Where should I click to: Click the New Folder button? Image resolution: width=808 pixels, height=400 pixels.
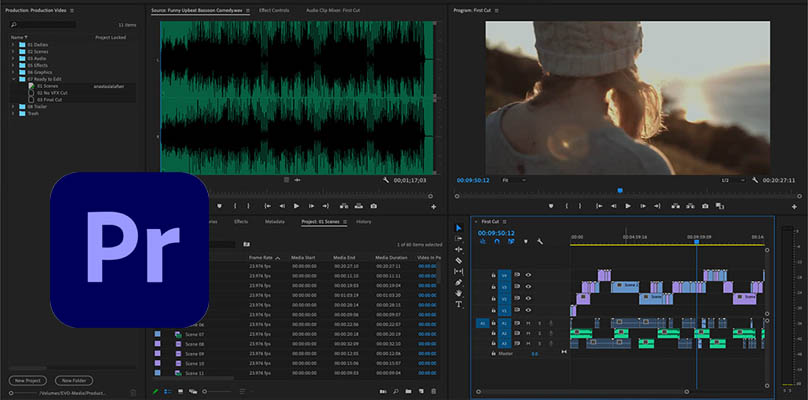[73, 381]
